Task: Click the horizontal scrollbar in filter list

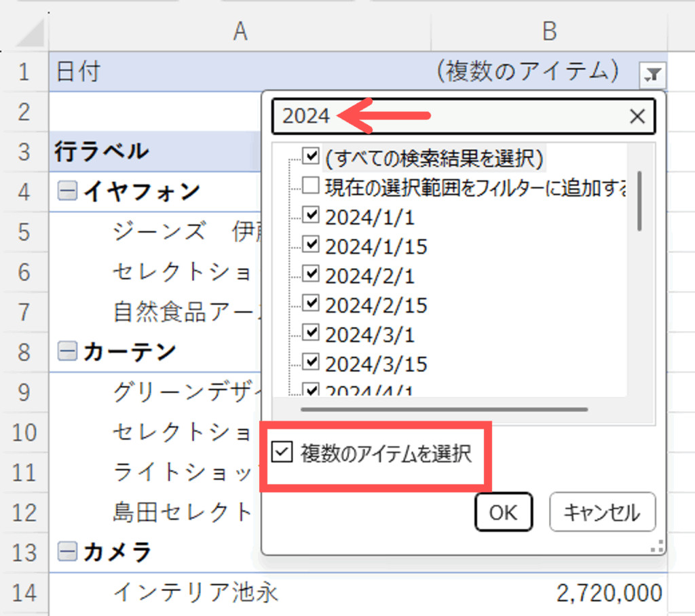Action: [444, 409]
